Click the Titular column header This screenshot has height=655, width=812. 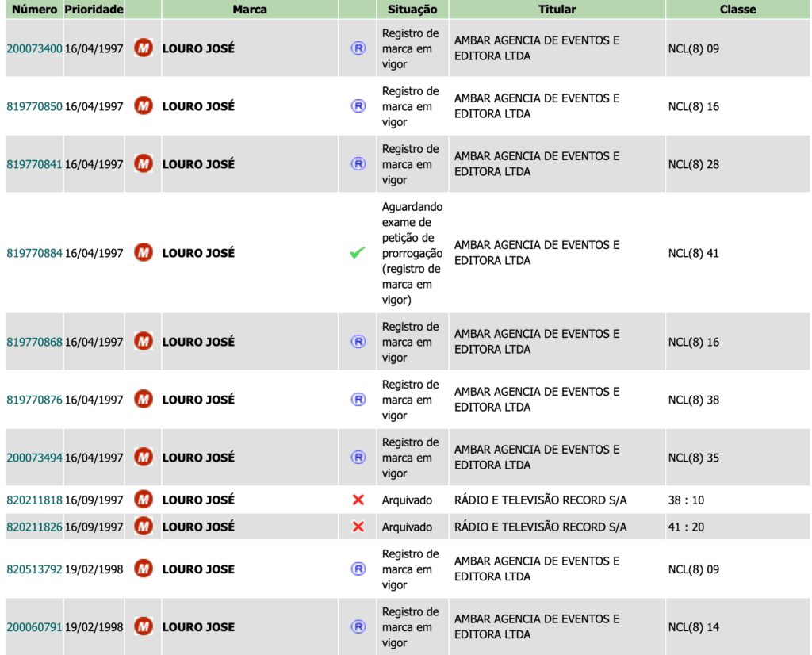[x=557, y=10]
